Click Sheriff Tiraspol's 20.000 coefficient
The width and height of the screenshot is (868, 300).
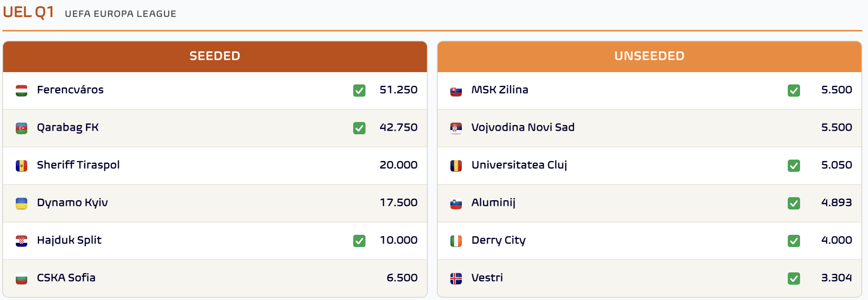point(398,165)
